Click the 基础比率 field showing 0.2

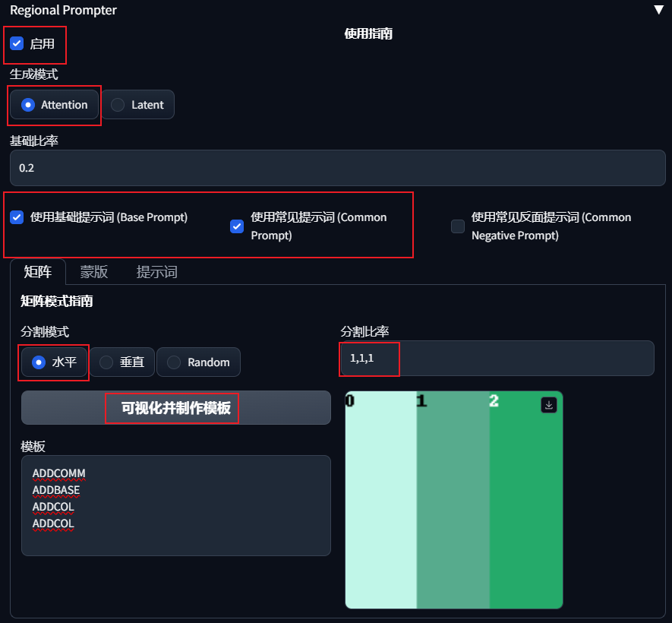[338, 168]
